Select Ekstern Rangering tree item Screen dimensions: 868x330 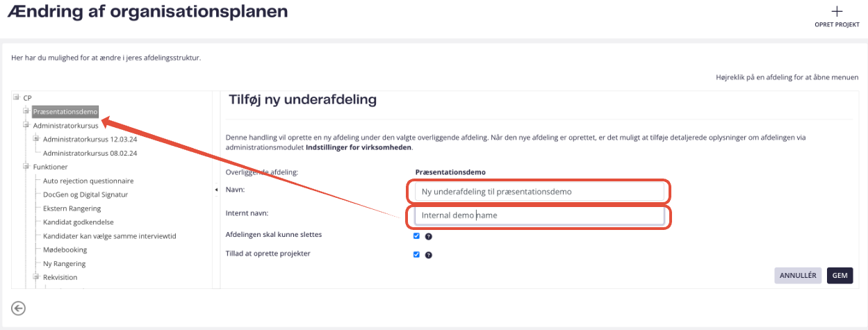coord(72,208)
